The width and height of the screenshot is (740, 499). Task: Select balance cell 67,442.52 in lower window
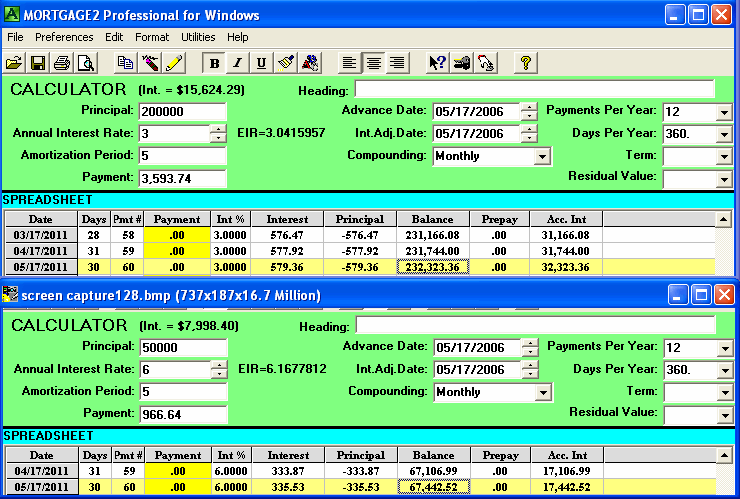pyautogui.click(x=434, y=487)
